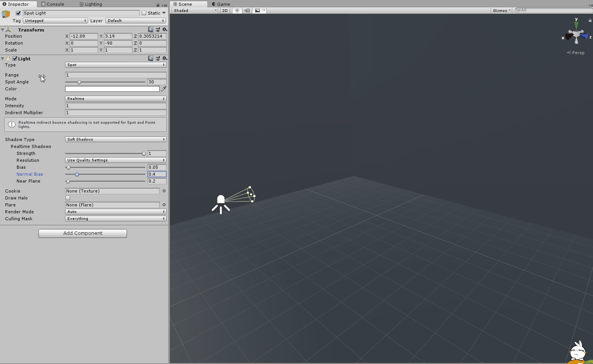Toggle the Inspector lock icon
The width and height of the screenshot is (593, 364).
(x=158, y=5)
